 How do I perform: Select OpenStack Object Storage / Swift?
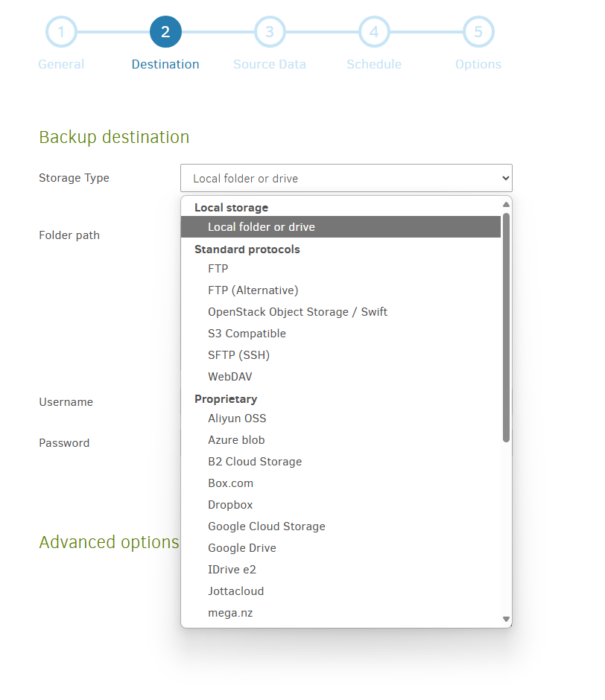click(x=298, y=311)
